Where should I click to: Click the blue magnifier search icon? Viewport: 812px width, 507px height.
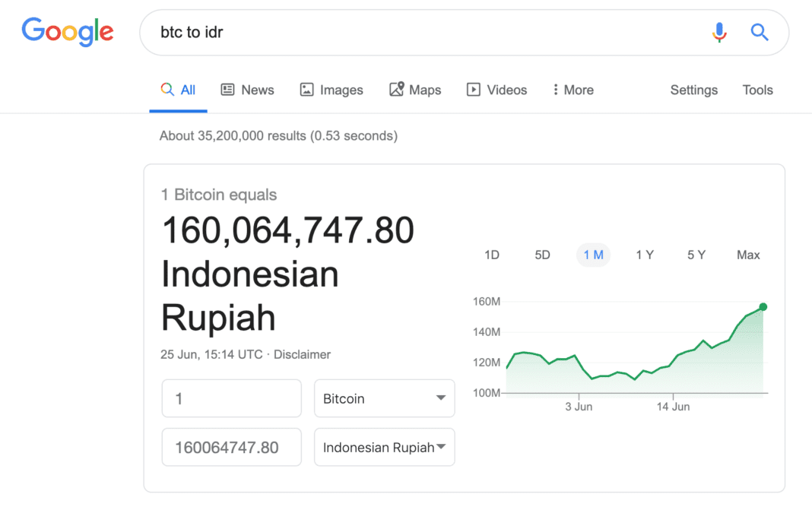click(x=760, y=32)
